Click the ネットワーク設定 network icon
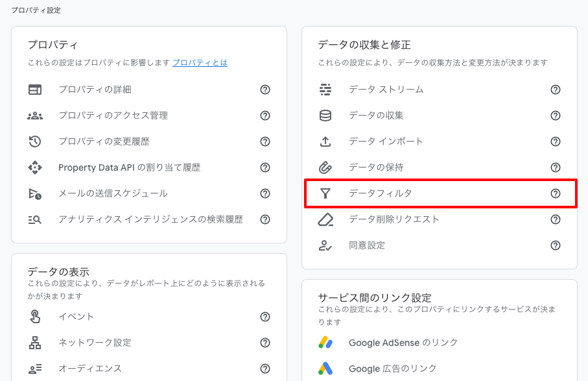This screenshot has width=588, height=381. tap(35, 342)
